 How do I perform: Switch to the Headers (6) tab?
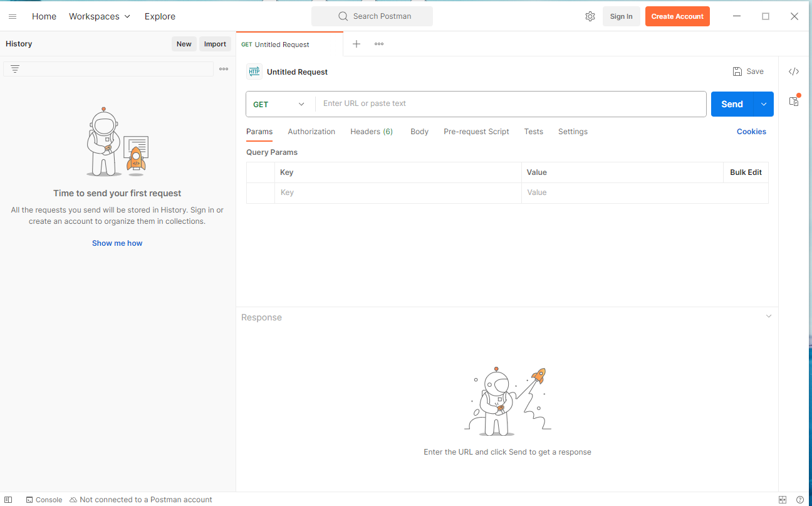coord(372,132)
